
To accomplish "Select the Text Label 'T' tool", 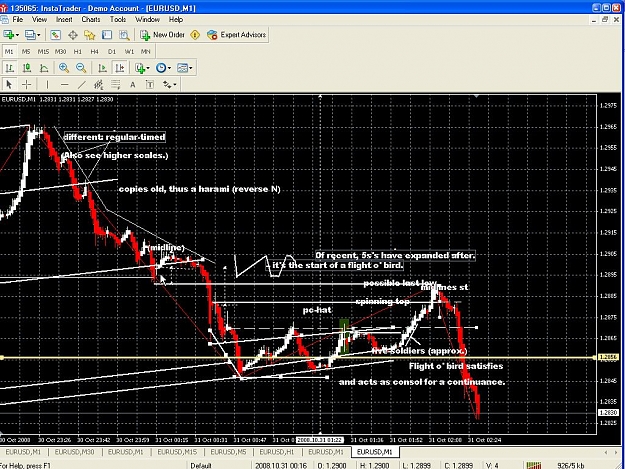I will [150, 84].
